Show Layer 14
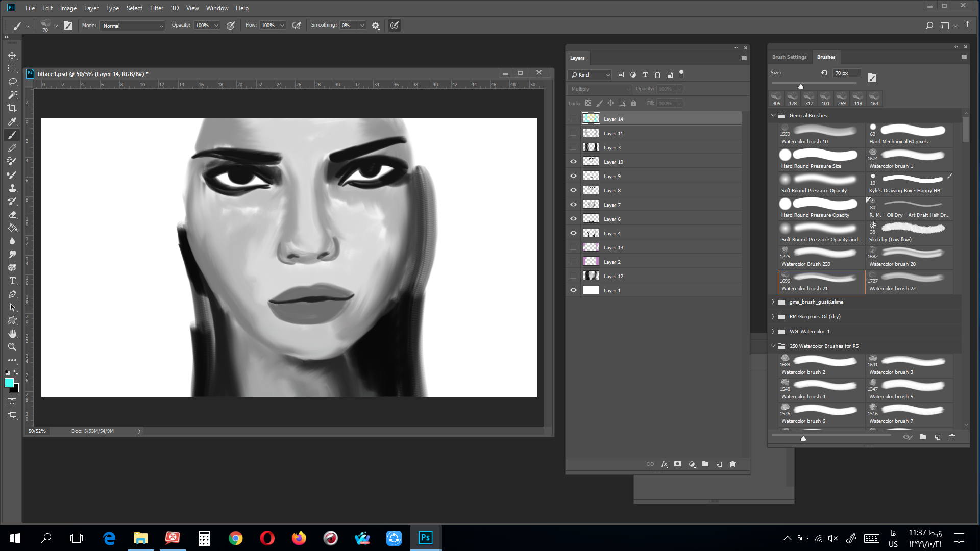Screen dimensions: 980x551 (573, 119)
